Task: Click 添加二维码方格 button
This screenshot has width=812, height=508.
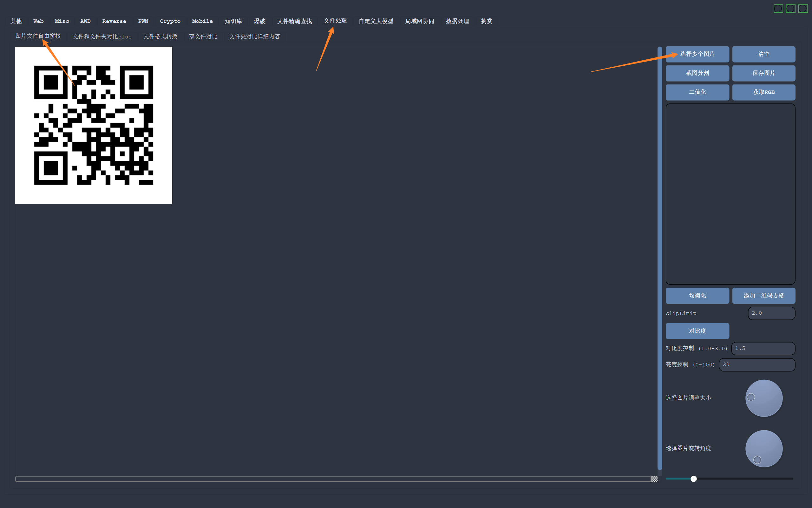Action: pyautogui.click(x=764, y=296)
